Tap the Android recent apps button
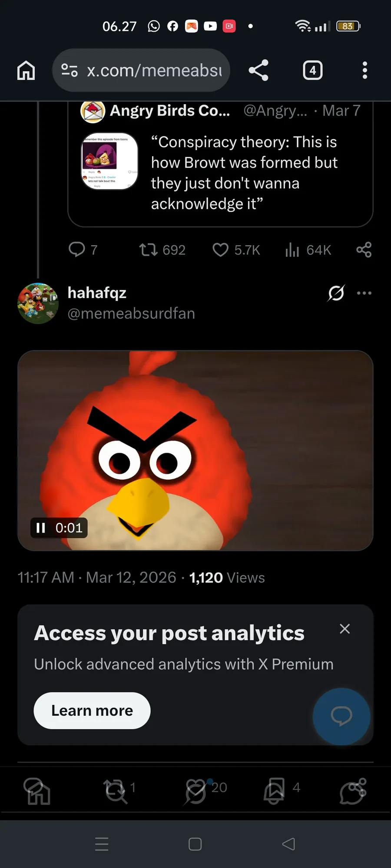Viewport: 391px width, 868px height. tap(102, 844)
